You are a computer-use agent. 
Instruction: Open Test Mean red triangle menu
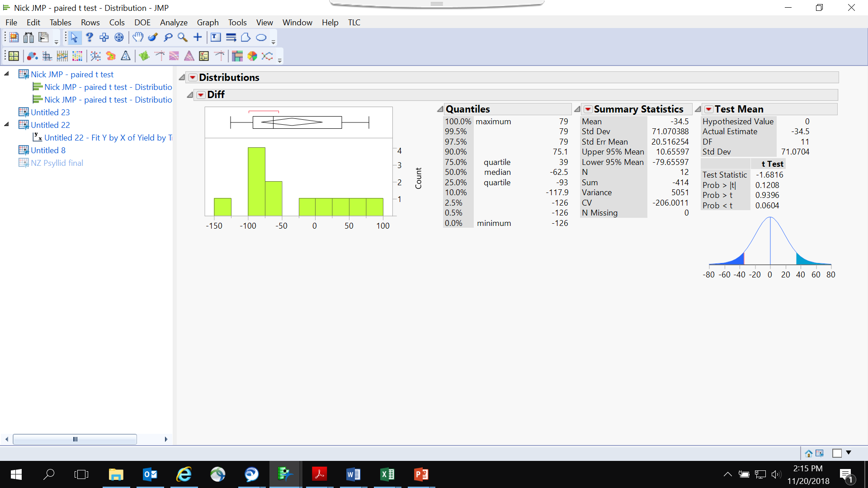pyautogui.click(x=709, y=109)
